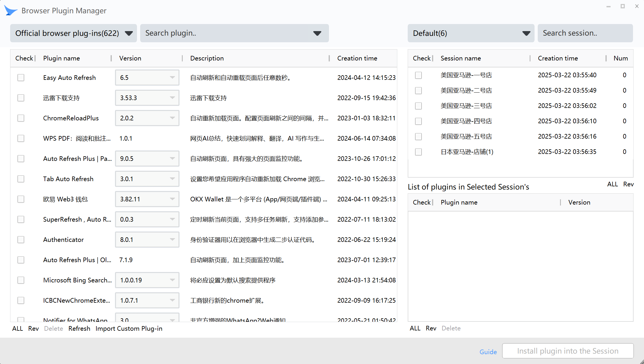644x364 pixels.
Task: Expand the 3.53.3 version dropdown
Action: coord(147,98)
